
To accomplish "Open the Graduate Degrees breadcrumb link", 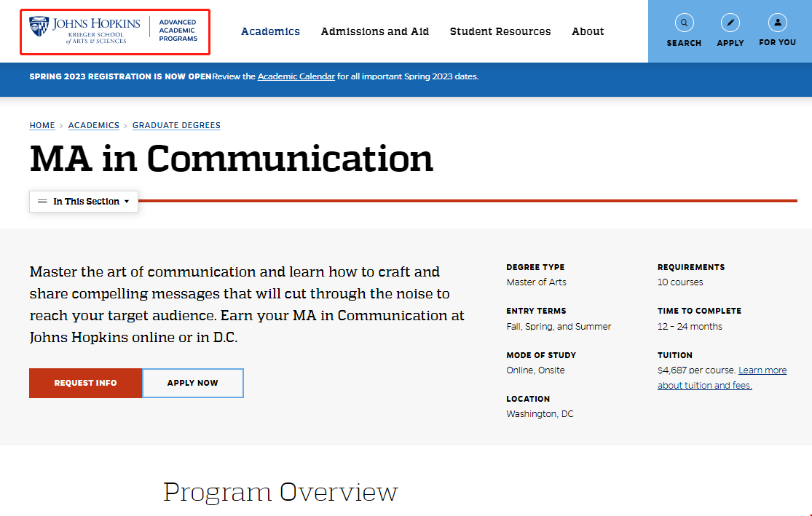I will click(176, 125).
